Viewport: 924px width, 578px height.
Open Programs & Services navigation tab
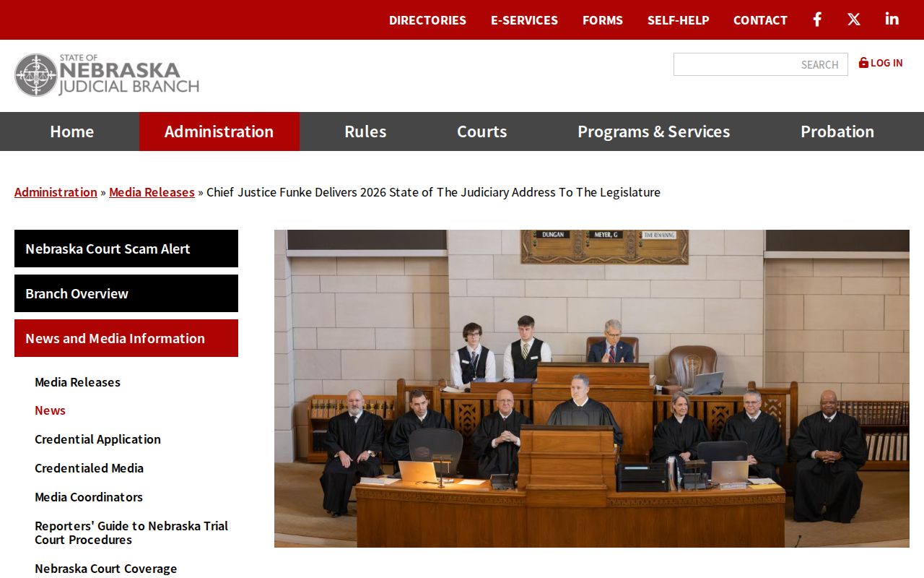tap(654, 131)
